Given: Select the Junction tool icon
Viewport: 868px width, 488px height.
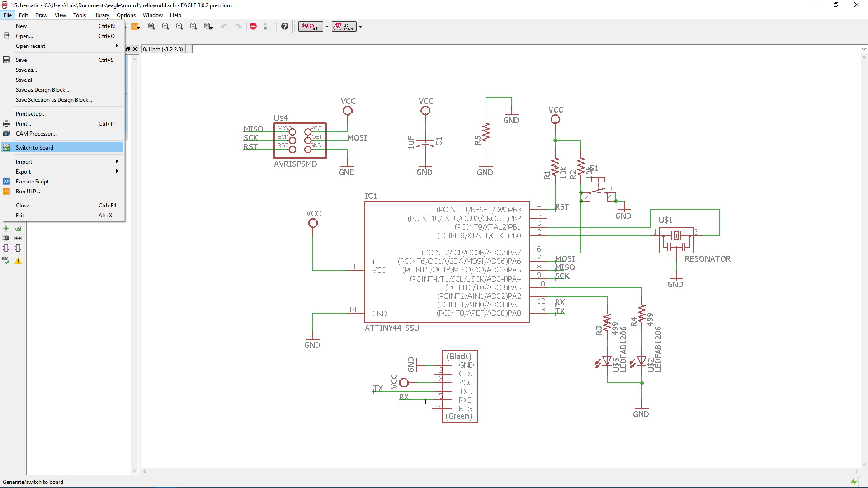Looking at the screenshot, I should click(6, 228).
